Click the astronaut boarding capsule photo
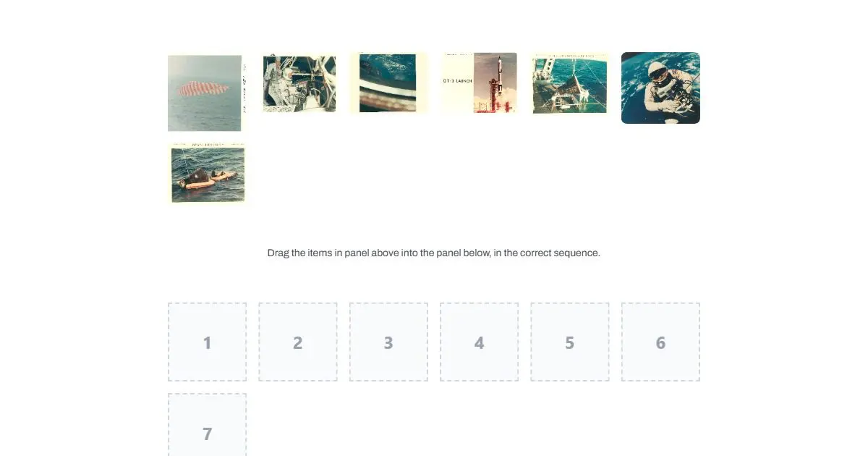 click(x=298, y=83)
